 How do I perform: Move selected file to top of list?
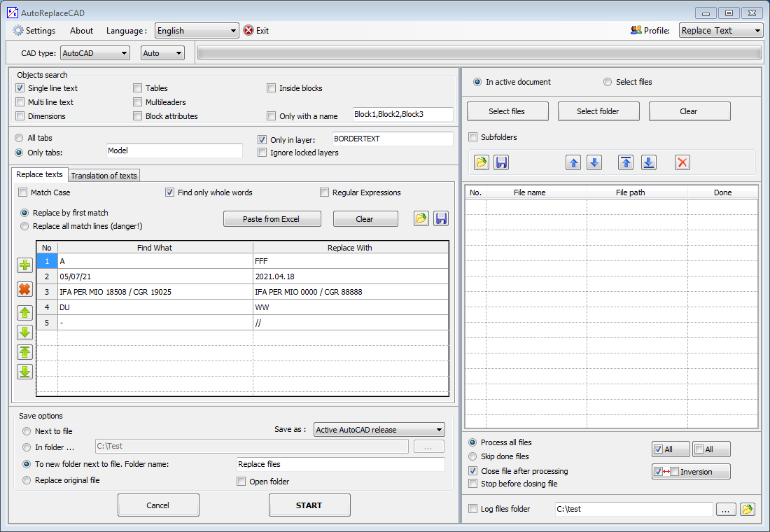626,162
